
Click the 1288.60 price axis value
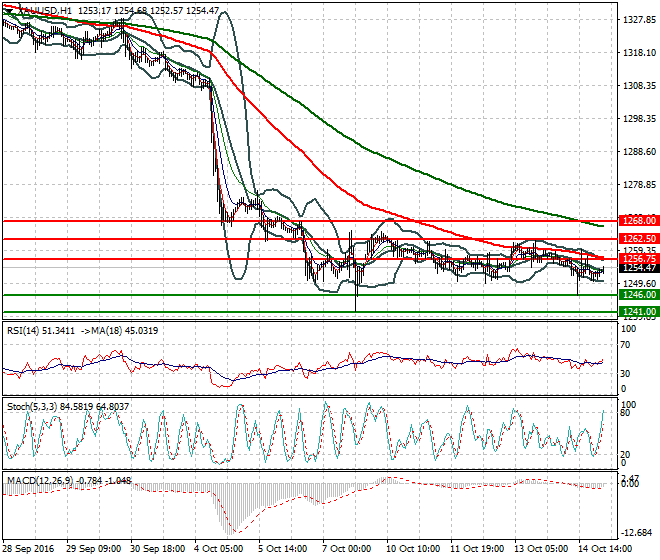click(x=639, y=152)
